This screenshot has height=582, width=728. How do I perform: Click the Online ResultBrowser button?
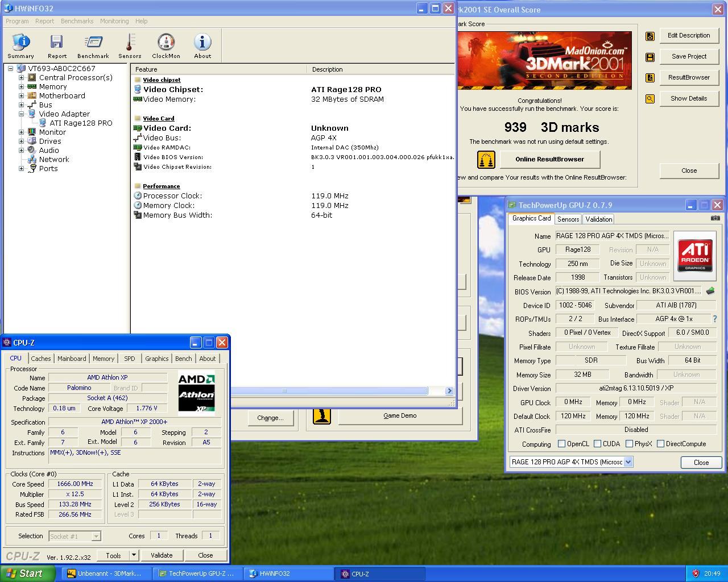click(549, 159)
